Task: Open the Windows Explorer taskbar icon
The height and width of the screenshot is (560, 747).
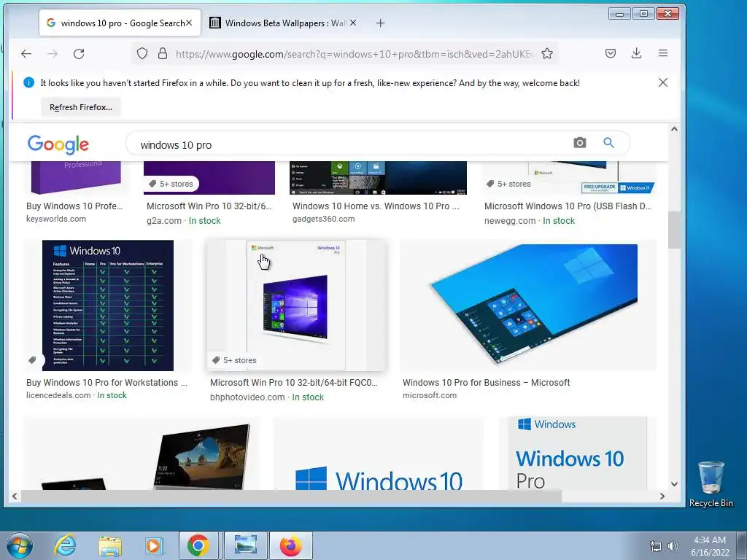Action: [x=110, y=546]
